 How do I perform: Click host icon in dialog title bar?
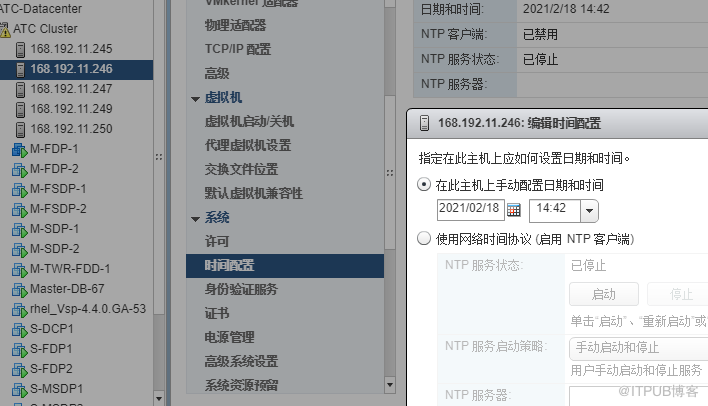coord(424,123)
